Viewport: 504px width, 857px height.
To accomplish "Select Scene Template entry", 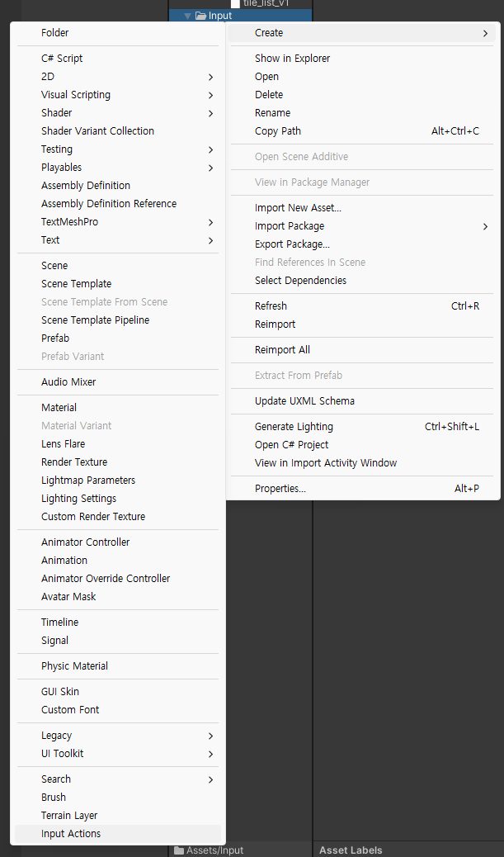I will point(118,284).
